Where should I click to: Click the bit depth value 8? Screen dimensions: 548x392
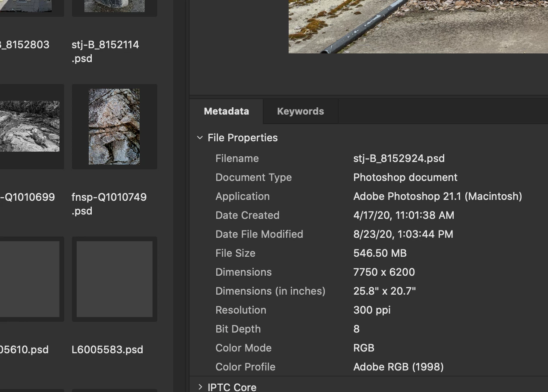click(x=356, y=329)
